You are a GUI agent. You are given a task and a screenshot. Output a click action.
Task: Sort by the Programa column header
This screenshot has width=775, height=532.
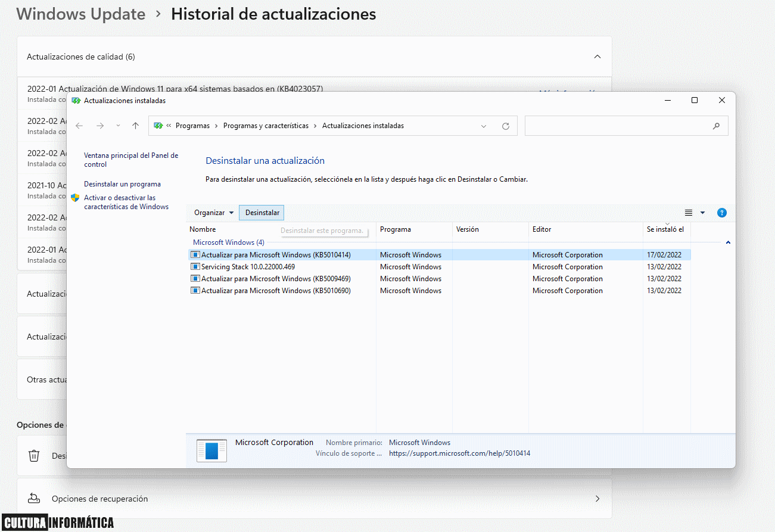click(396, 229)
